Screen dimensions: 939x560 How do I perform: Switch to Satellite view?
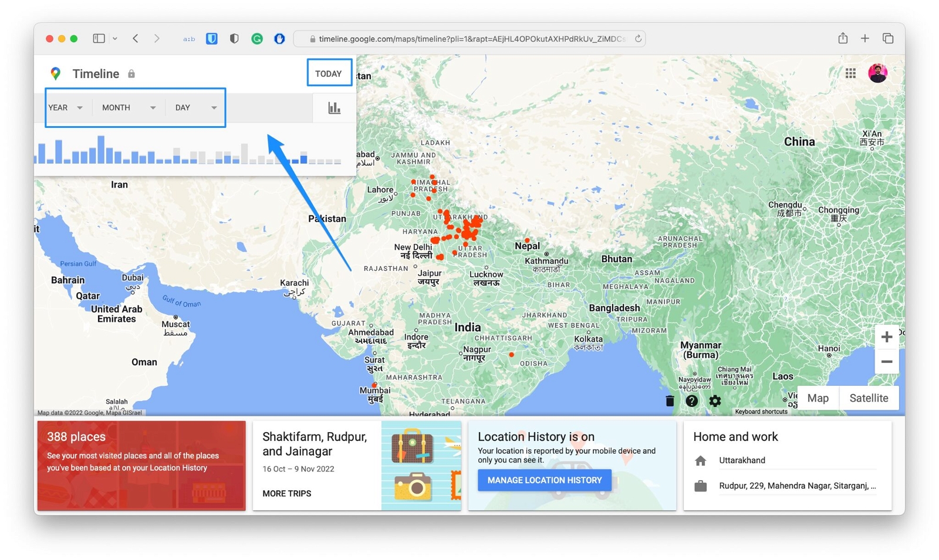(x=869, y=398)
